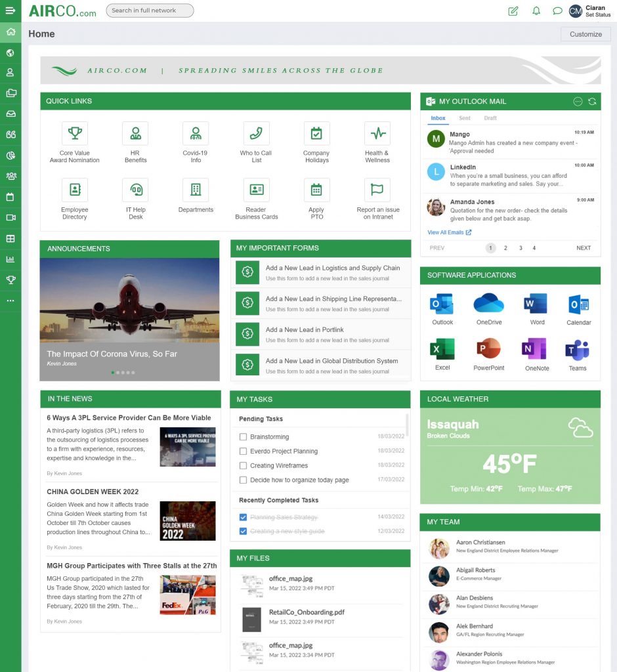The width and height of the screenshot is (617, 672).
Task: Open the Outlook Mail options ellipsis
Action: tap(578, 101)
